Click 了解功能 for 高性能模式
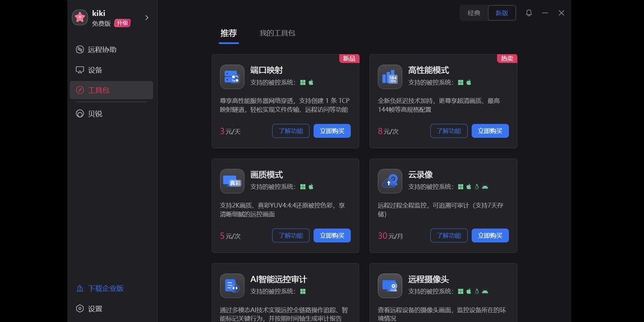Screen dimensions: 644x322 (x=449, y=130)
